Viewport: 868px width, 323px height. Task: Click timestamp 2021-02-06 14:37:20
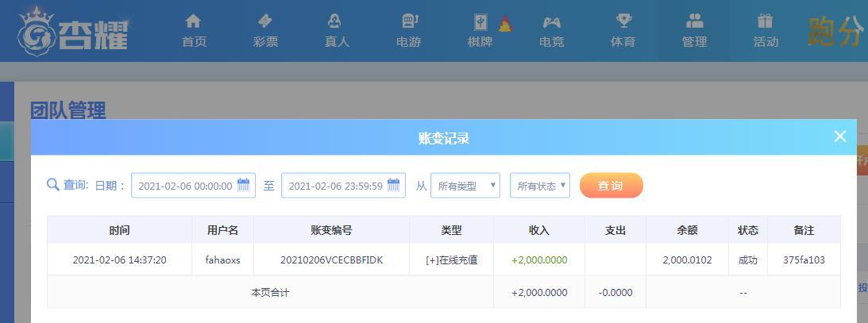[x=120, y=260]
